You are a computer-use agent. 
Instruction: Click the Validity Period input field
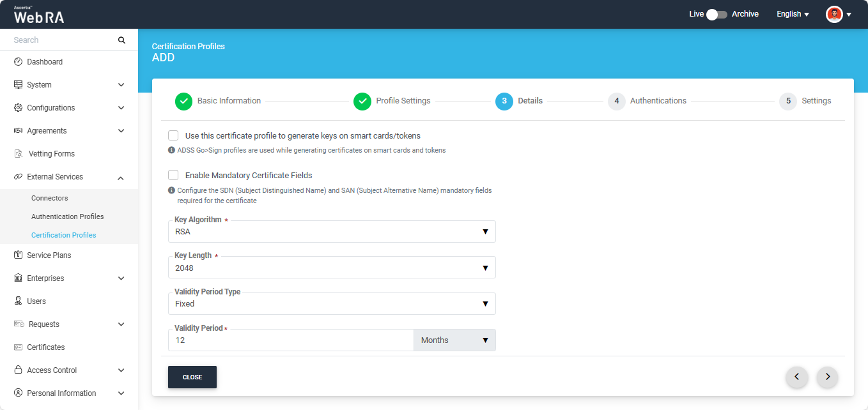[x=291, y=340]
